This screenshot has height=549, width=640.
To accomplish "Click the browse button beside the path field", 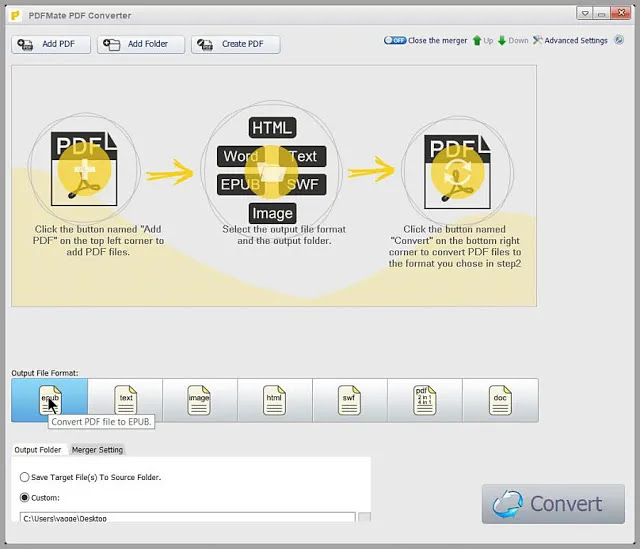I will coord(364,518).
